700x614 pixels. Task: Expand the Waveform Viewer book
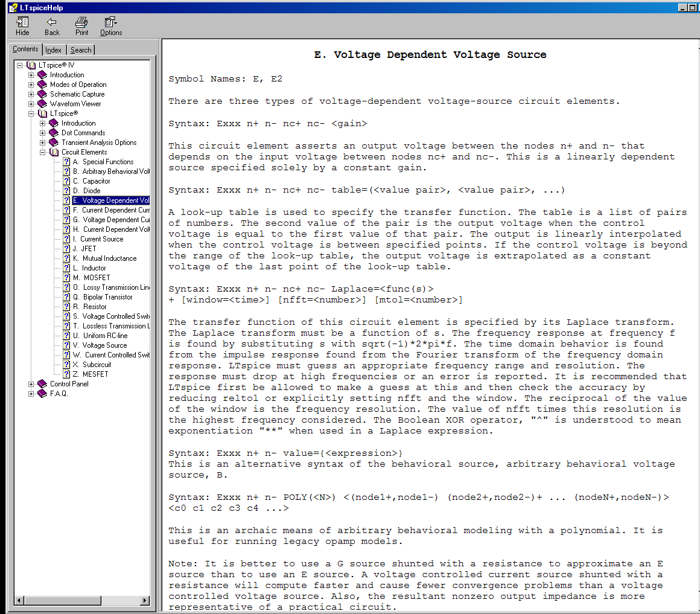[31, 104]
